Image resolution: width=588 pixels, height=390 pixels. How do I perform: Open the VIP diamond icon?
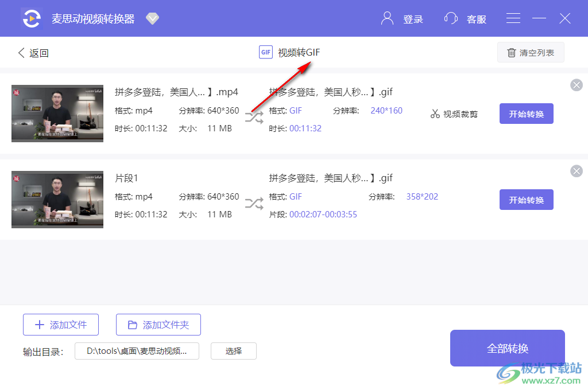152,18
